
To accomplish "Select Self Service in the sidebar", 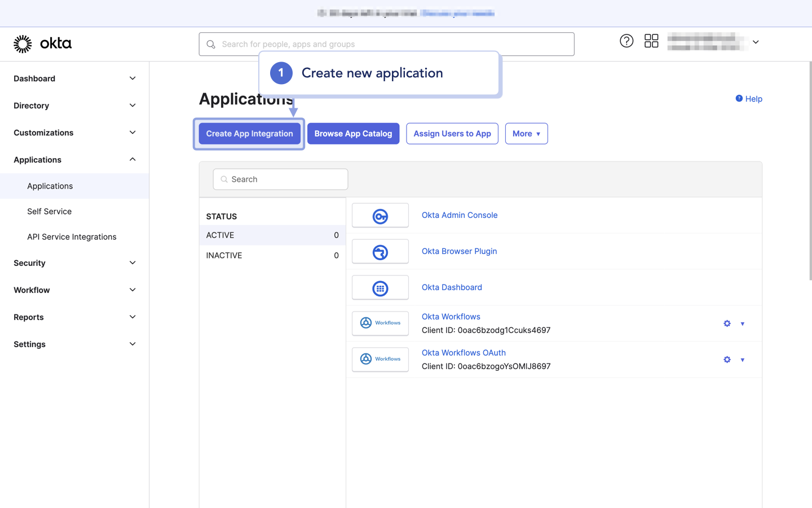I will (x=49, y=211).
